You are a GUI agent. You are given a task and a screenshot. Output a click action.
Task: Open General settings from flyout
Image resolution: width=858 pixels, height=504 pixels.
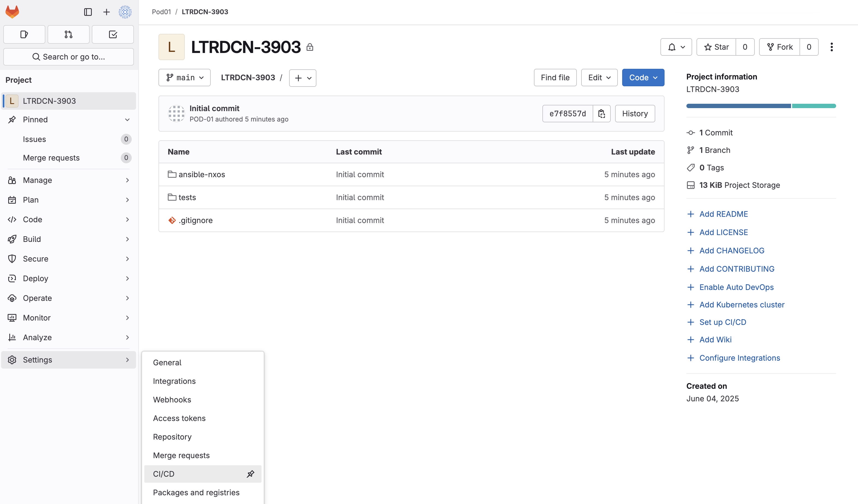(x=202, y=363)
